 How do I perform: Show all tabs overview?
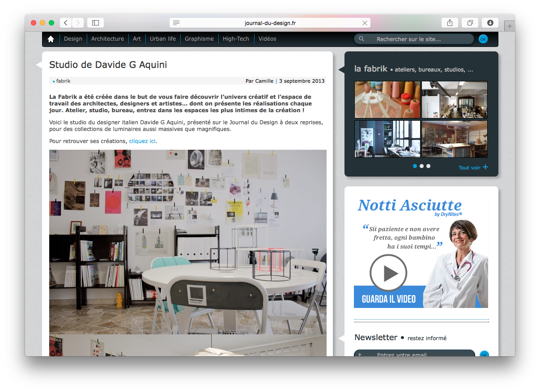click(x=470, y=23)
